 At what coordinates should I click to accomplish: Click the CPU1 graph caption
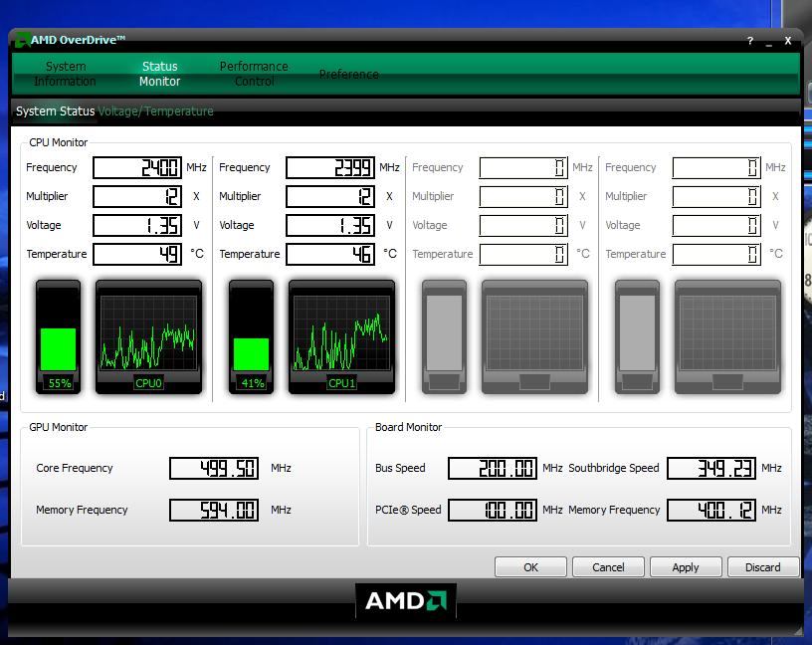341,383
